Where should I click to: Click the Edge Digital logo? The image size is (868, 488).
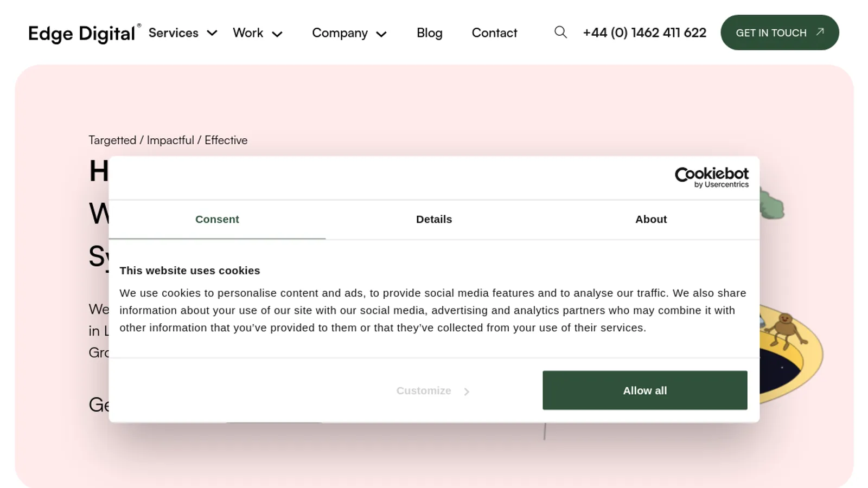(x=84, y=33)
